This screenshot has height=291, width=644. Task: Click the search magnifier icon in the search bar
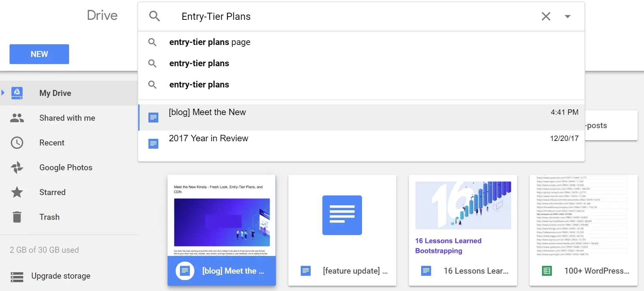(154, 16)
